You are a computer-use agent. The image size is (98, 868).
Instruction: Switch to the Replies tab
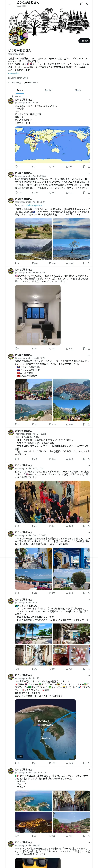(49, 90)
